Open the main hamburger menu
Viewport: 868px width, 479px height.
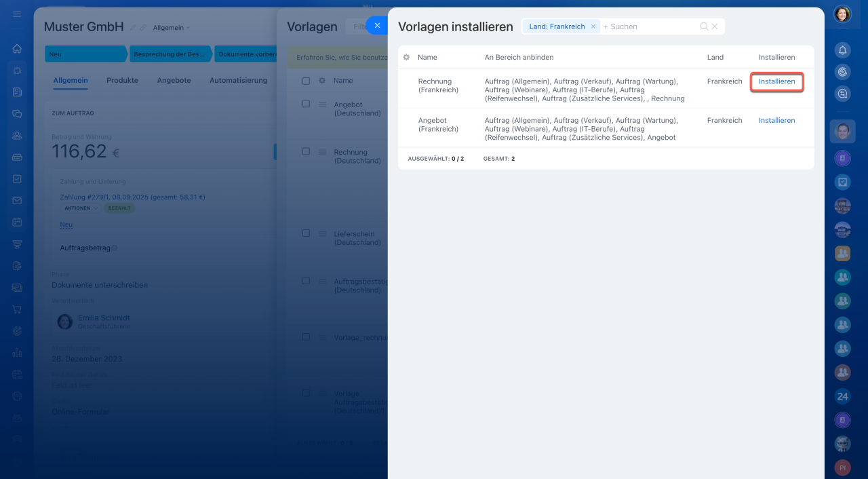(x=17, y=14)
